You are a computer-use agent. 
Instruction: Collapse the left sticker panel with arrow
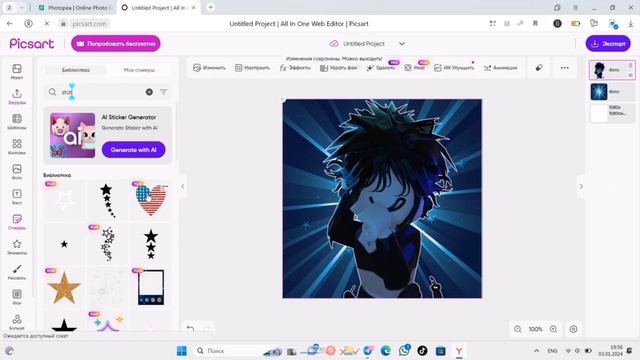(x=182, y=187)
